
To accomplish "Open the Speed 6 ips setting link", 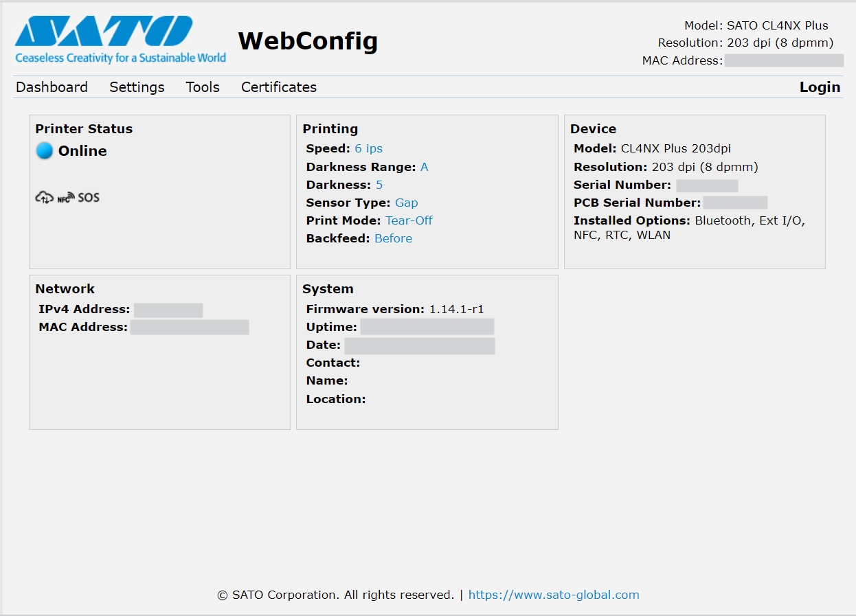I will point(368,148).
